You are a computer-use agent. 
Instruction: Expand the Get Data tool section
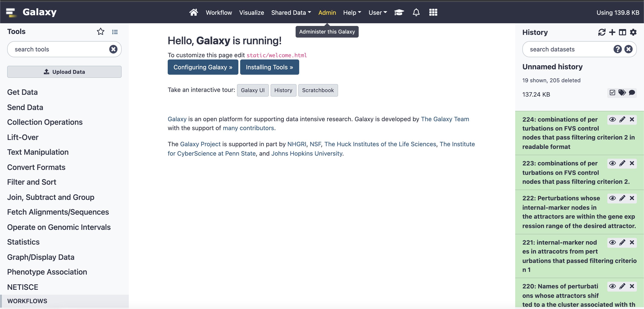click(22, 92)
